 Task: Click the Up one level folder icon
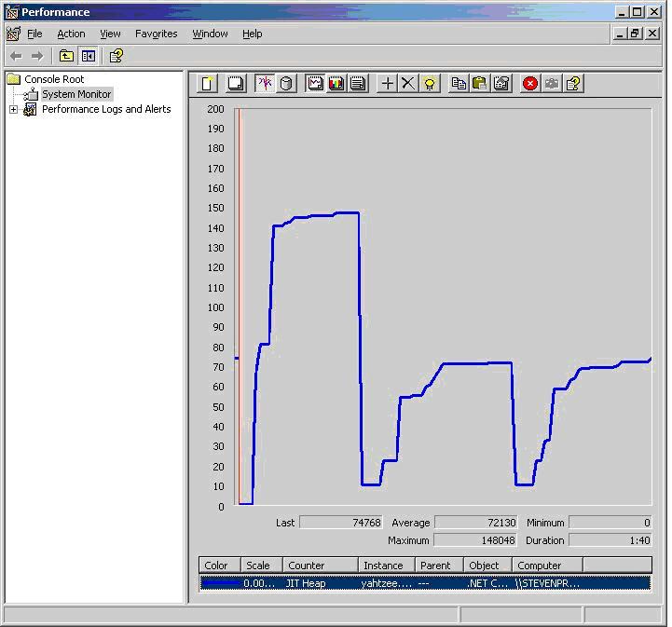click(66, 56)
